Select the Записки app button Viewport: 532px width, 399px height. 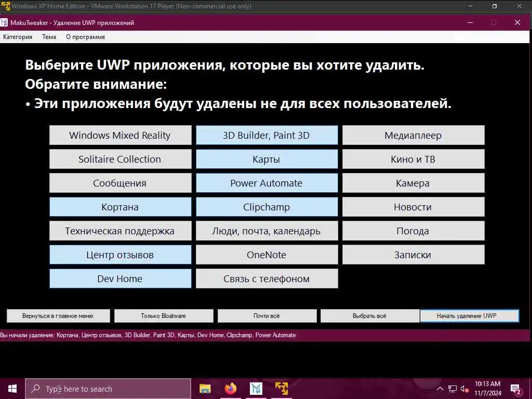click(x=413, y=255)
